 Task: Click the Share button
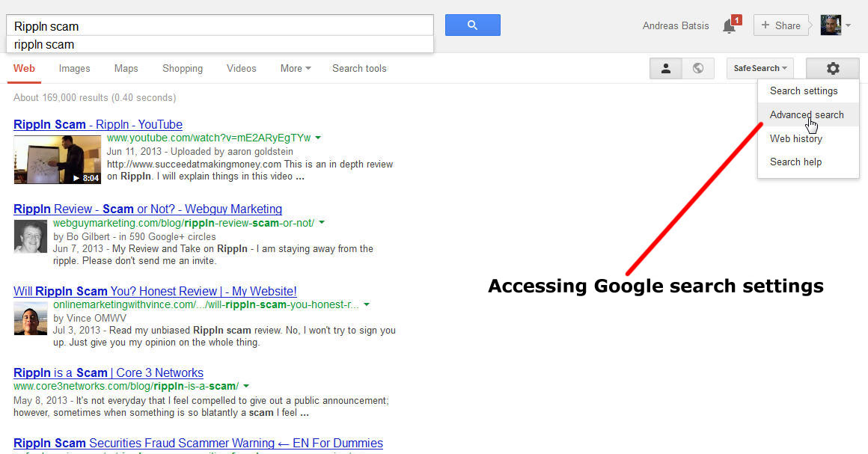(780, 25)
